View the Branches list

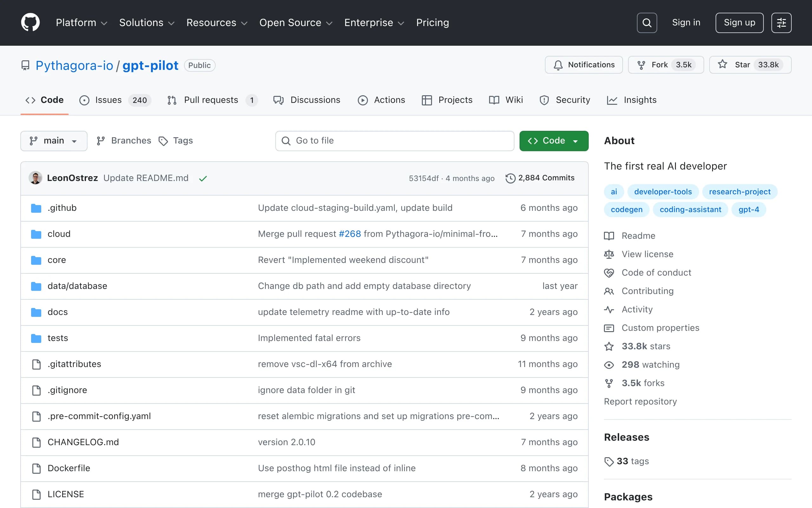tap(124, 141)
